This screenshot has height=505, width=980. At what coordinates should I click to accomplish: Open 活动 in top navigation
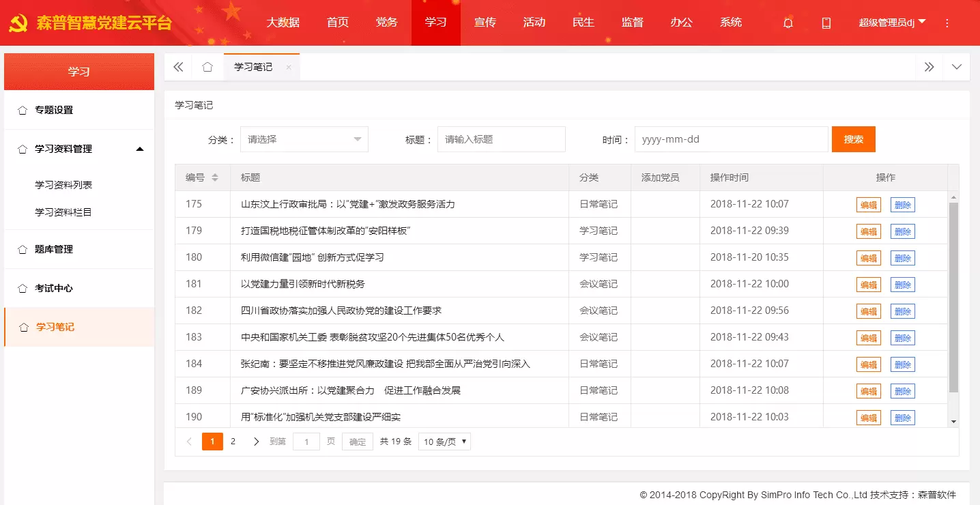click(x=534, y=23)
